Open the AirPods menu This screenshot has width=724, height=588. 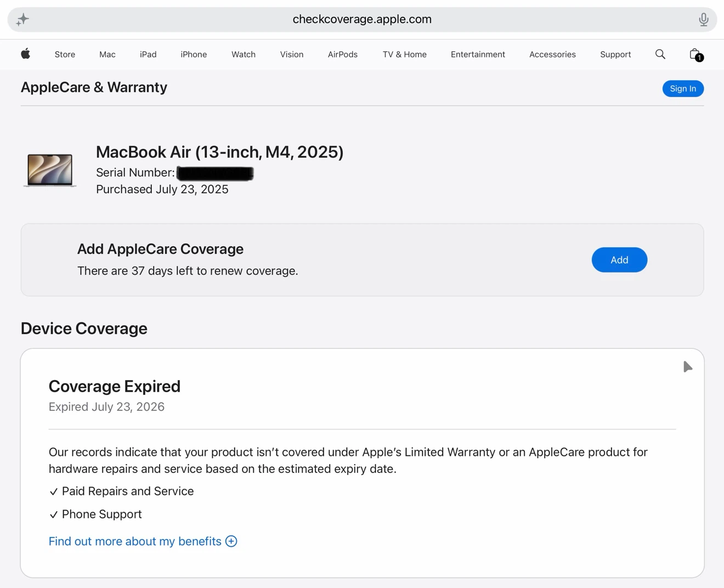343,54
